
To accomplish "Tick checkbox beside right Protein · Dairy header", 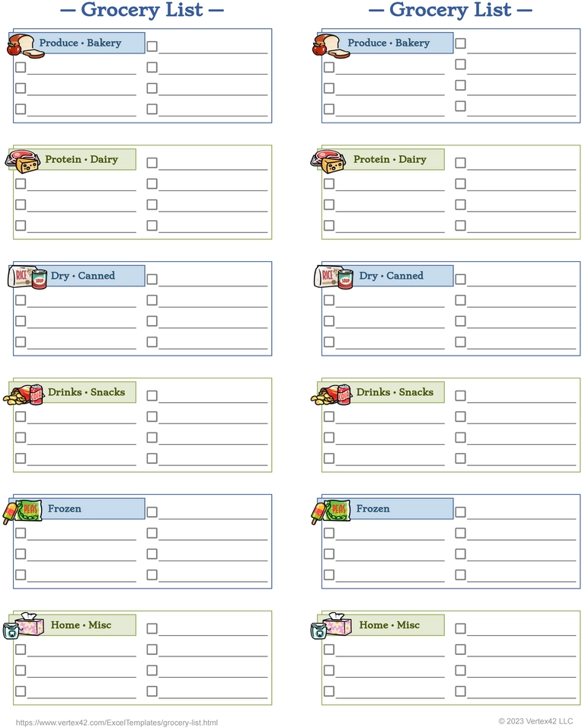I will tap(460, 162).
